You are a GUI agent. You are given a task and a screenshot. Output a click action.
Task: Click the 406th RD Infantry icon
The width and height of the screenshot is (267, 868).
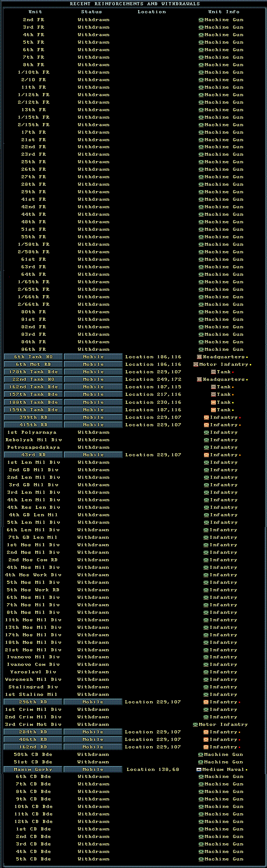tap(206, 740)
